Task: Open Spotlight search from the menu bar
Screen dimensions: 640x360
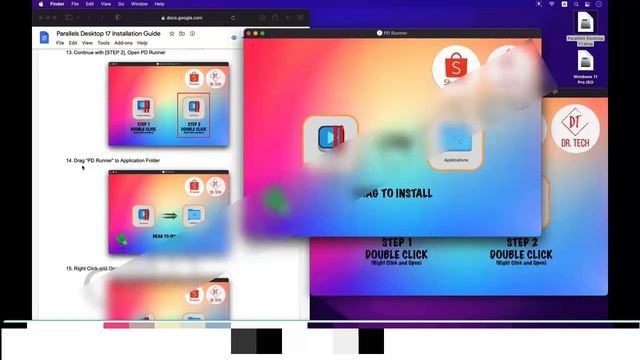Action: coord(576,4)
